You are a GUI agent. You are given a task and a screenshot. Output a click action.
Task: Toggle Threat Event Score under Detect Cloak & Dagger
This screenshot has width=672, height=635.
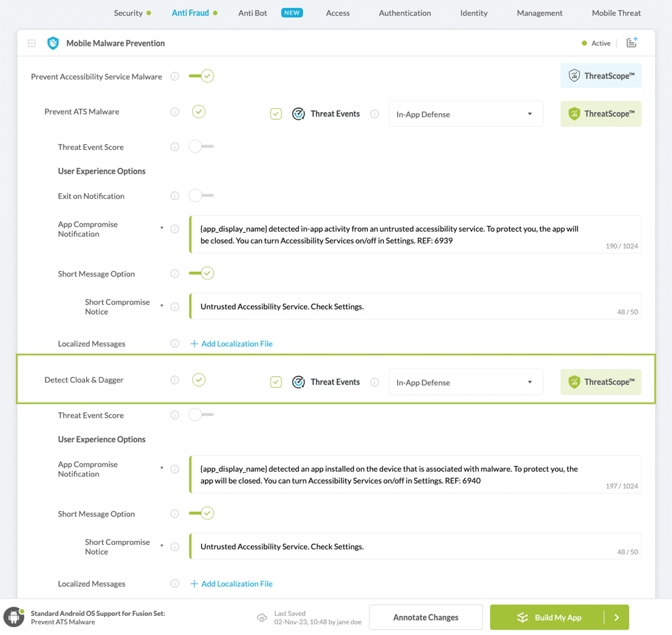(x=201, y=415)
